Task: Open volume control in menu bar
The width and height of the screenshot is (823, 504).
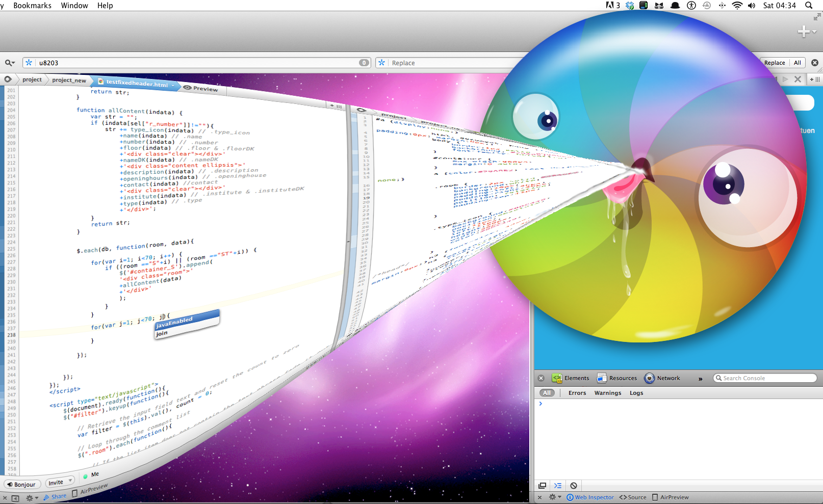Action: (x=752, y=6)
